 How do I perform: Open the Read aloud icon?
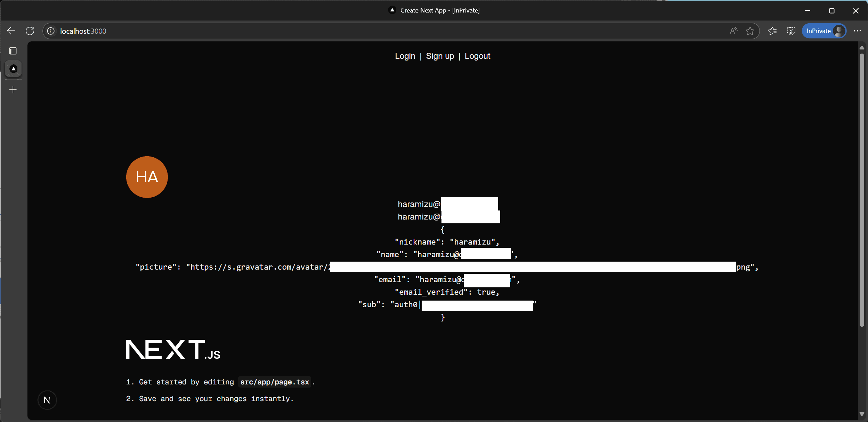click(733, 31)
